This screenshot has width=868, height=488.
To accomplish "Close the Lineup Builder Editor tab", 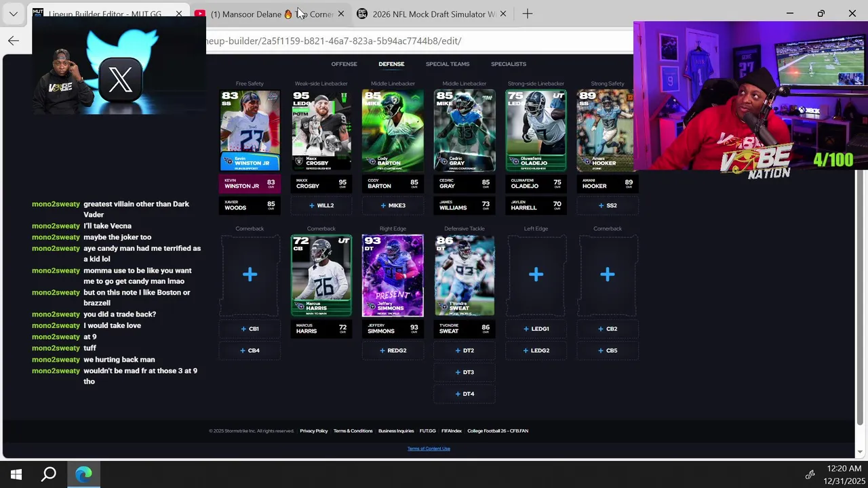I will (179, 14).
